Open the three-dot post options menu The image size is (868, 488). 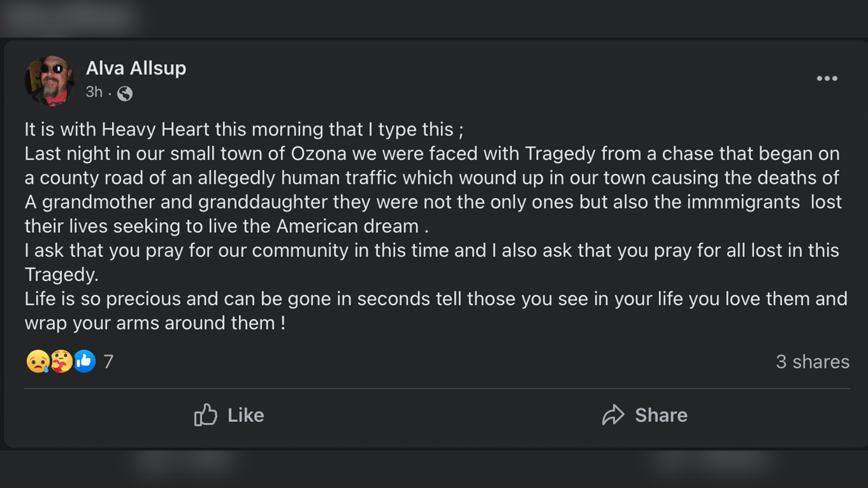[x=827, y=79]
